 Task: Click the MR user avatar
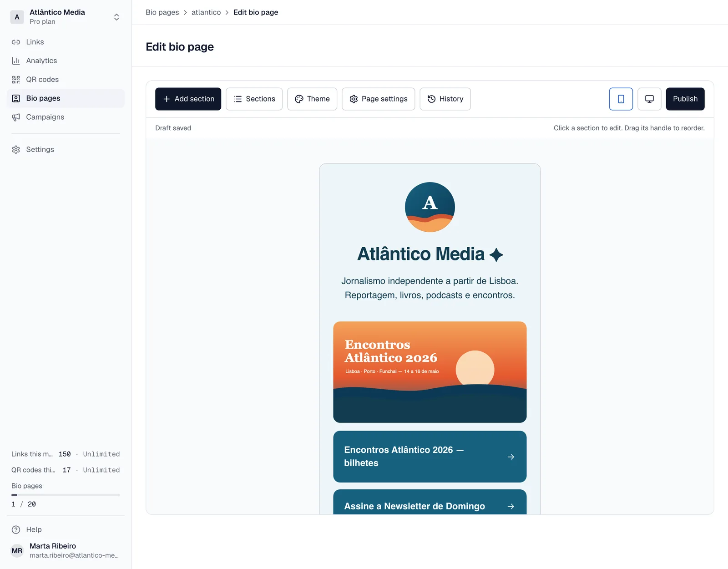tap(17, 551)
